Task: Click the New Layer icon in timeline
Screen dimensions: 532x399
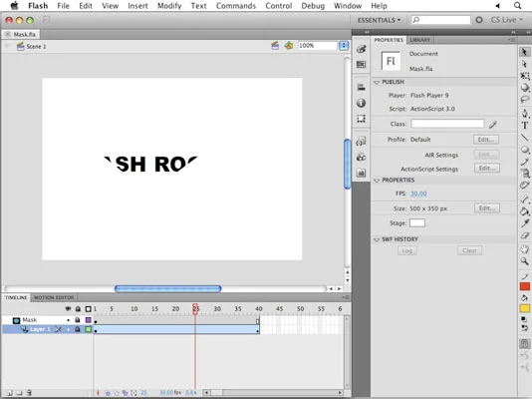Action: (10, 393)
